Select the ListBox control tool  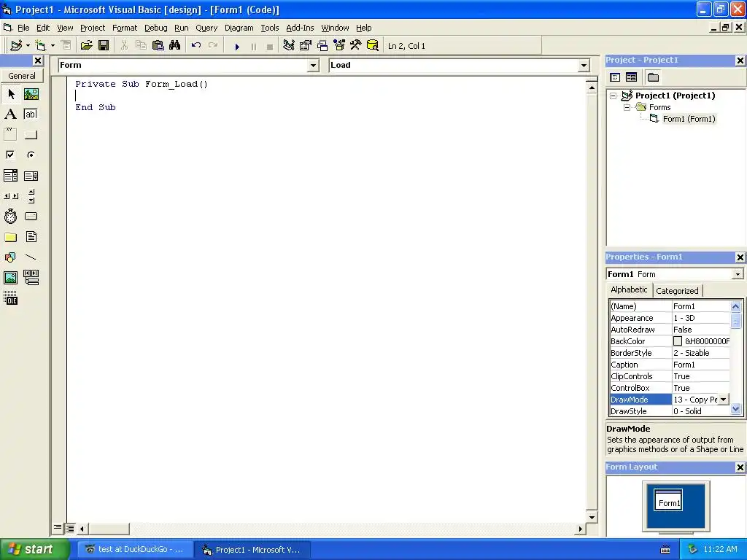tap(31, 176)
